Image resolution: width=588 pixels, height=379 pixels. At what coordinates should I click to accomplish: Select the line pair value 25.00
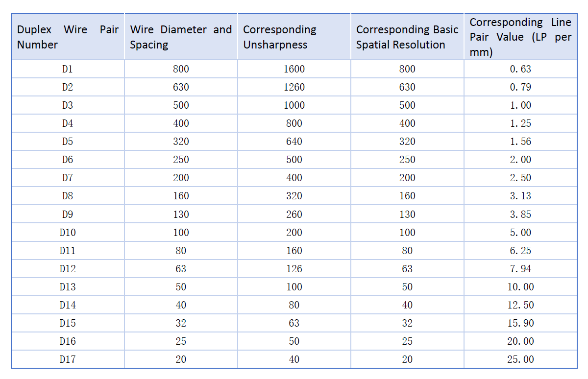pyautogui.click(x=520, y=359)
